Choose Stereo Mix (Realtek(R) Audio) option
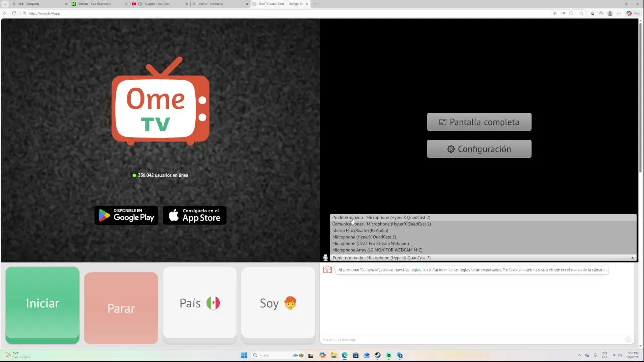Viewport: 644px width, 362px height. click(484, 230)
